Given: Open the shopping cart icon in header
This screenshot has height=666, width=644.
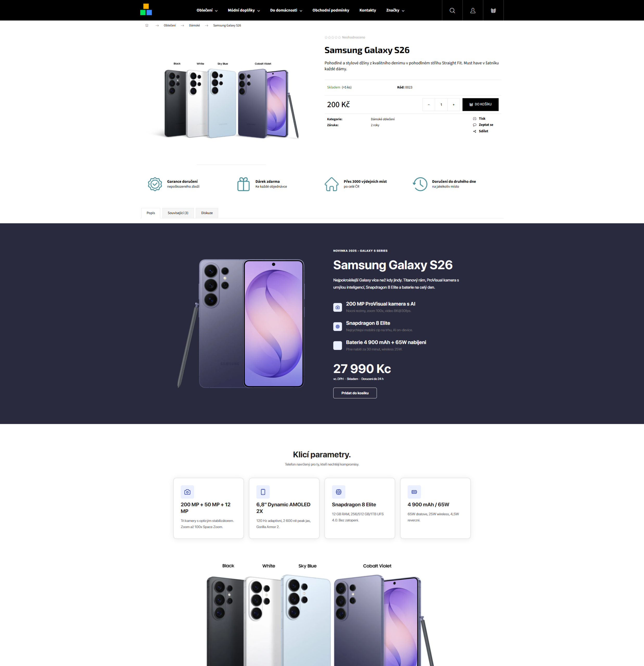Looking at the screenshot, I should [493, 10].
